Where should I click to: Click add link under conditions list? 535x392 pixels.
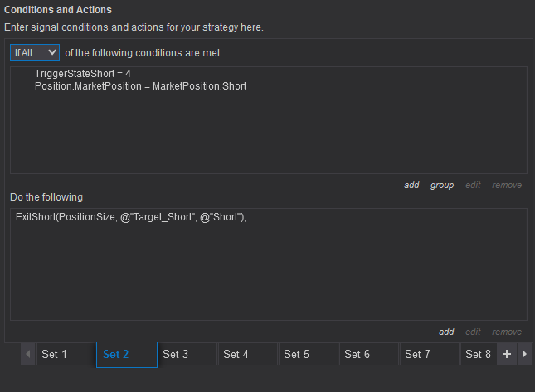[411, 185]
